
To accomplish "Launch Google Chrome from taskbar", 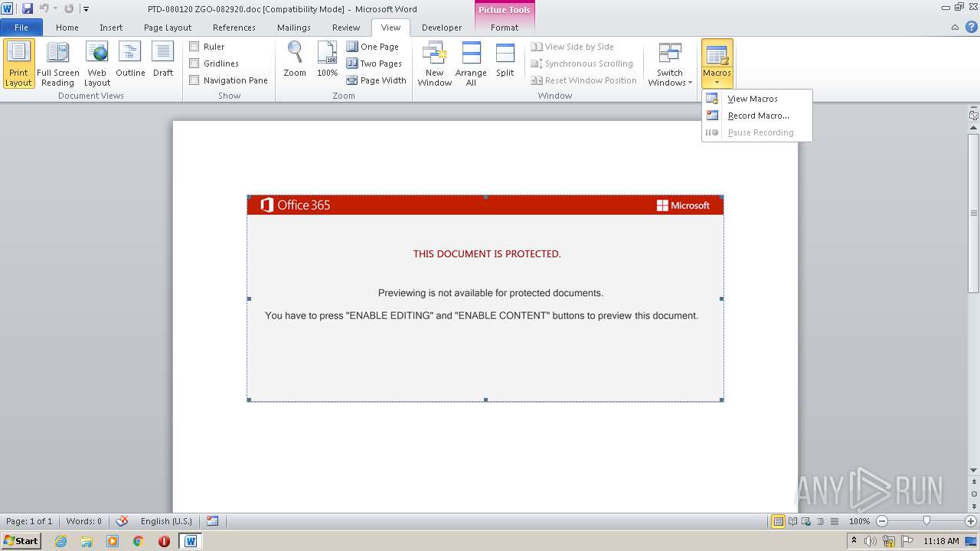I will (x=138, y=541).
